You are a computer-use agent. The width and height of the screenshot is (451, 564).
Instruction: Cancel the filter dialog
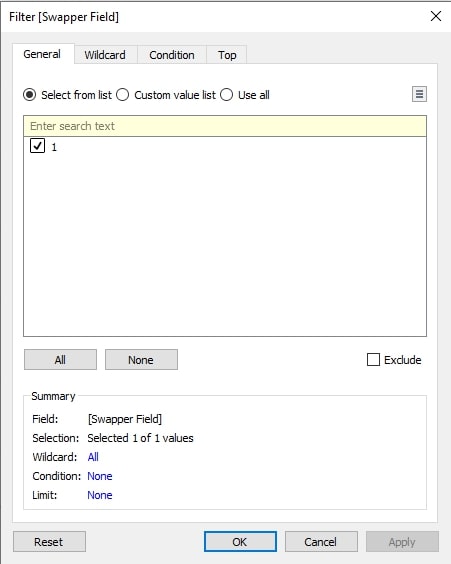point(321,541)
